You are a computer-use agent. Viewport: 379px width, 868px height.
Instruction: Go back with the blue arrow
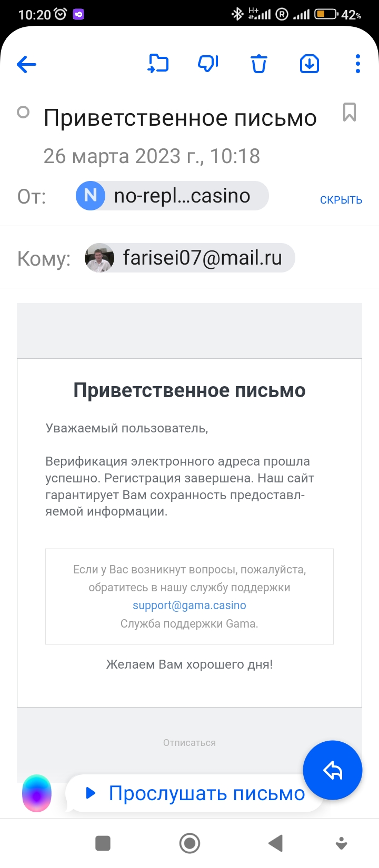(x=26, y=64)
